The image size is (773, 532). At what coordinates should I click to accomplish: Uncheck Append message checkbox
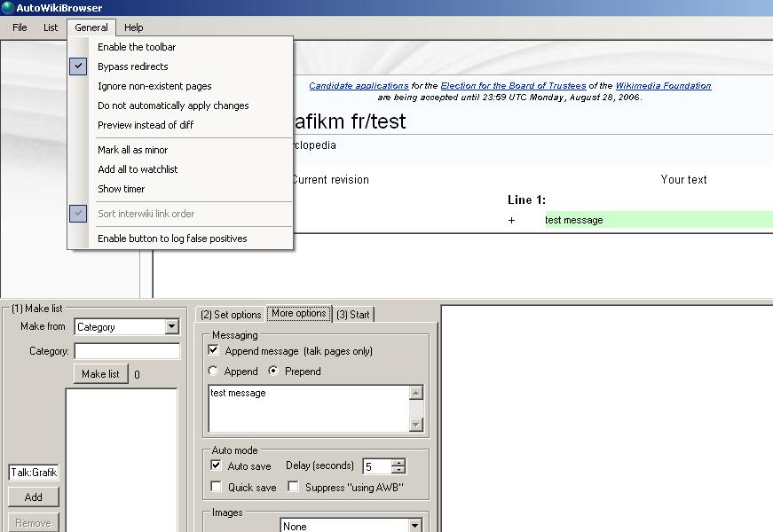[x=214, y=351]
